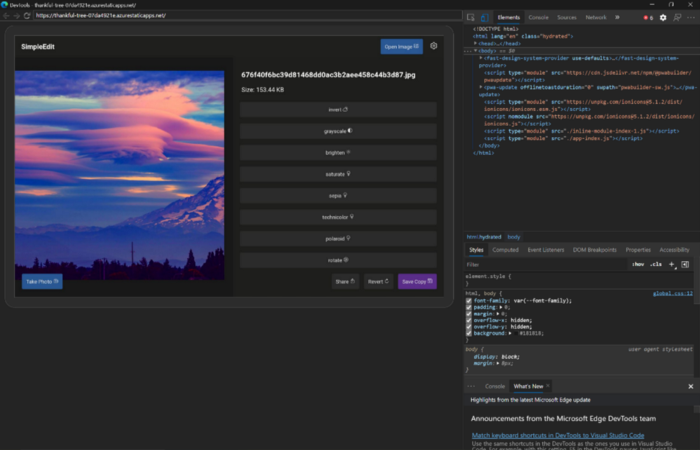This screenshot has width=700, height=450.
Task: Click the inspect element picker icon
Action: (472, 17)
